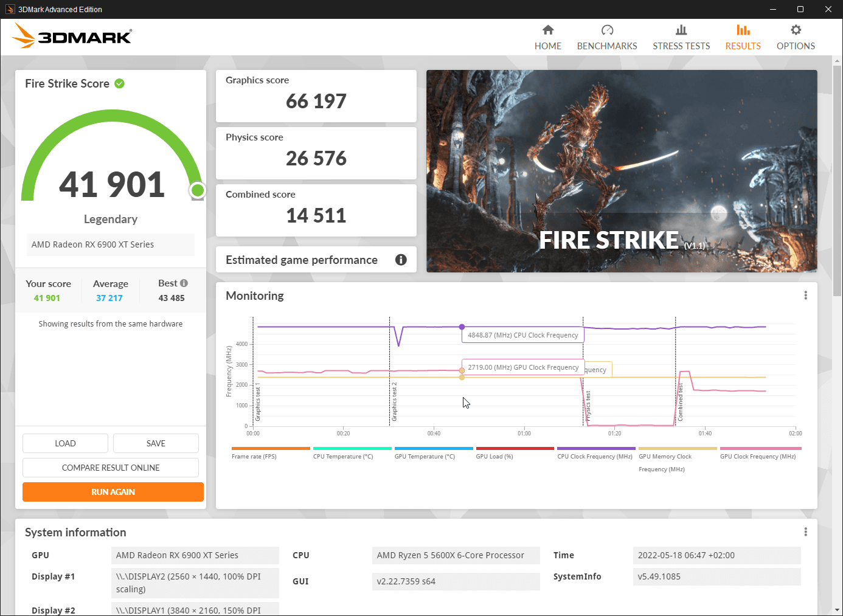Minimize the 3DMark window

[x=773, y=9]
